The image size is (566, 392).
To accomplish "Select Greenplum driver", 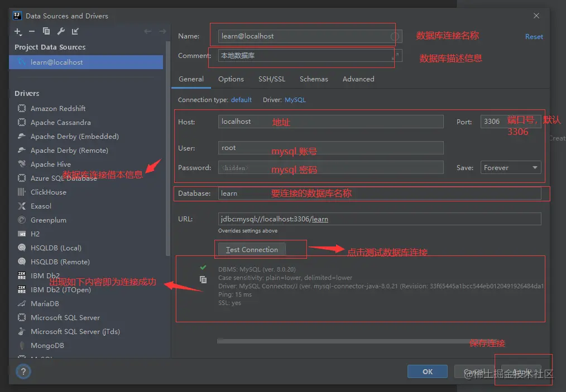I will (48, 220).
